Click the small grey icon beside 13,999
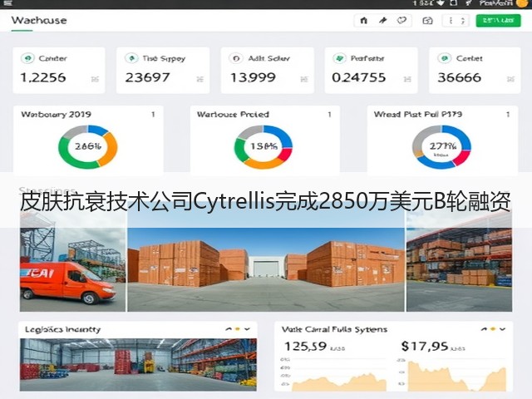Screen dimensions: 532x399 [304, 79]
